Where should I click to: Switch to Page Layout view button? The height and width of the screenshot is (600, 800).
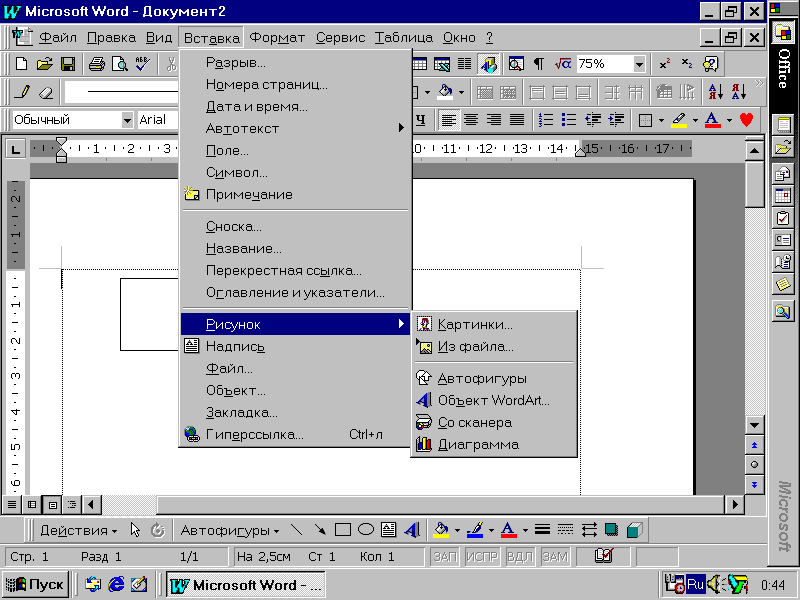pos(53,505)
